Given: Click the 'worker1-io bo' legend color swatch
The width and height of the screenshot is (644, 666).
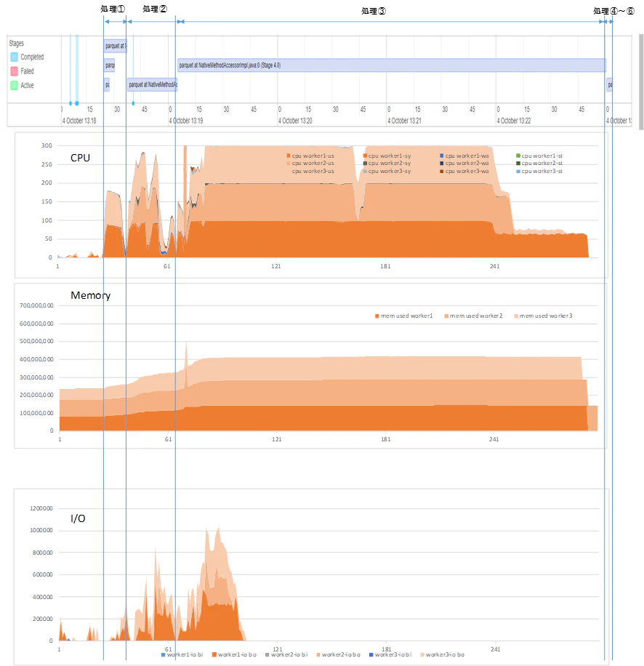Looking at the screenshot, I should coord(214,654).
